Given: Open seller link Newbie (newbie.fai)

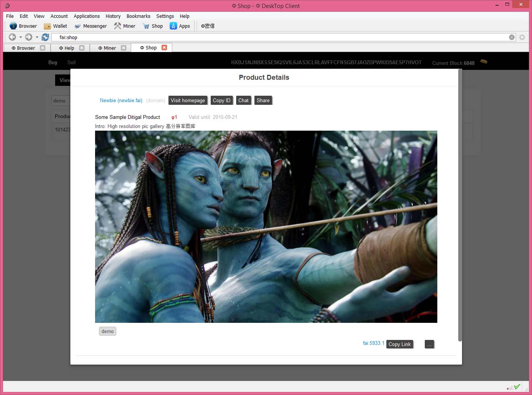Looking at the screenshot, I should [121, 100].
